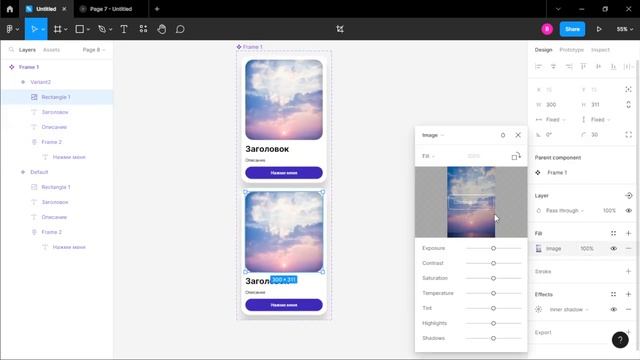Click the Share button
The height and width of the screenshot is (360, 640).
click(572, 29)
